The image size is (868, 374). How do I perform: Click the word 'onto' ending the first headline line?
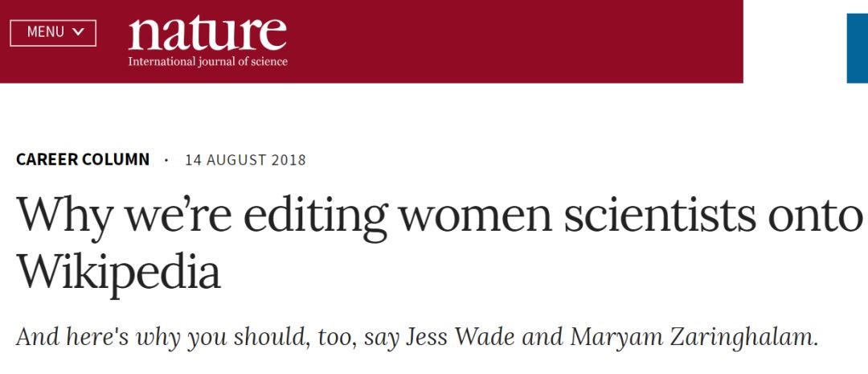pyautogui.click(x=812, y=215)
